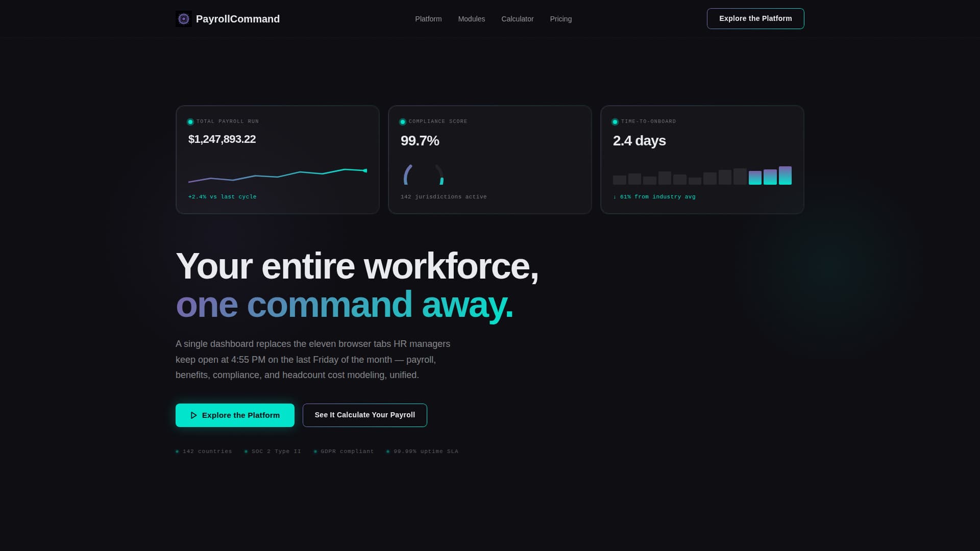Click the single dashboard description paragraph

pos(313,360)
